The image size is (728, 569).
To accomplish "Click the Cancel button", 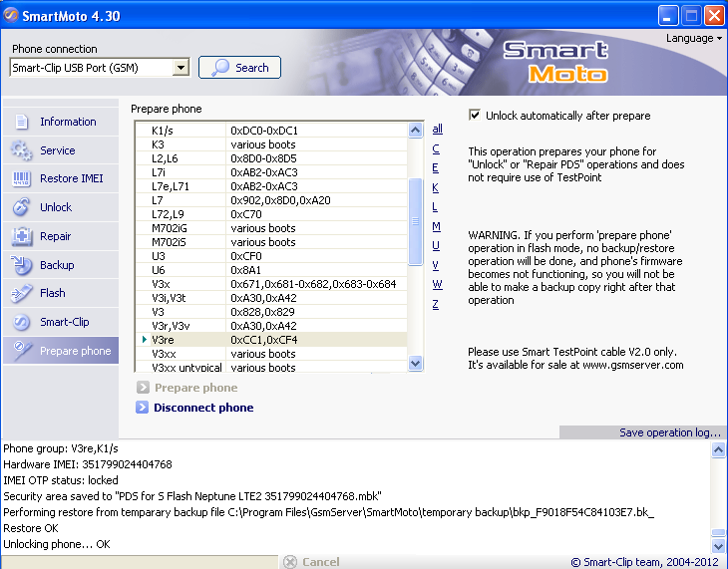I will pos(312,562).
